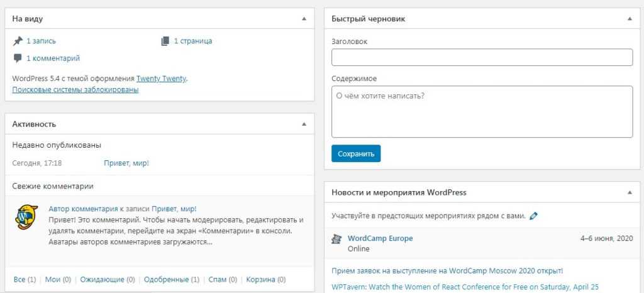Viewport: 644px width, 293px height.
Task: Click the Поисковые системы заблокированы link
Action: 75,90
